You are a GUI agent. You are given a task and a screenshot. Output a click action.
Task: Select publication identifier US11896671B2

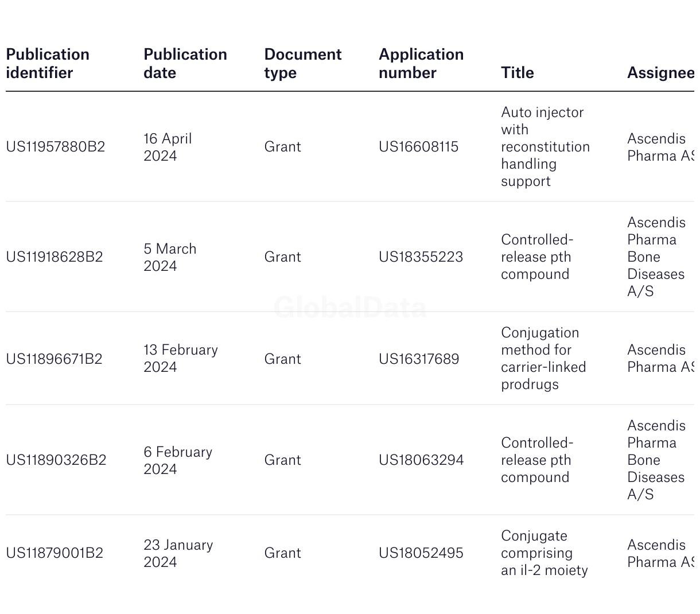point(54,359)
